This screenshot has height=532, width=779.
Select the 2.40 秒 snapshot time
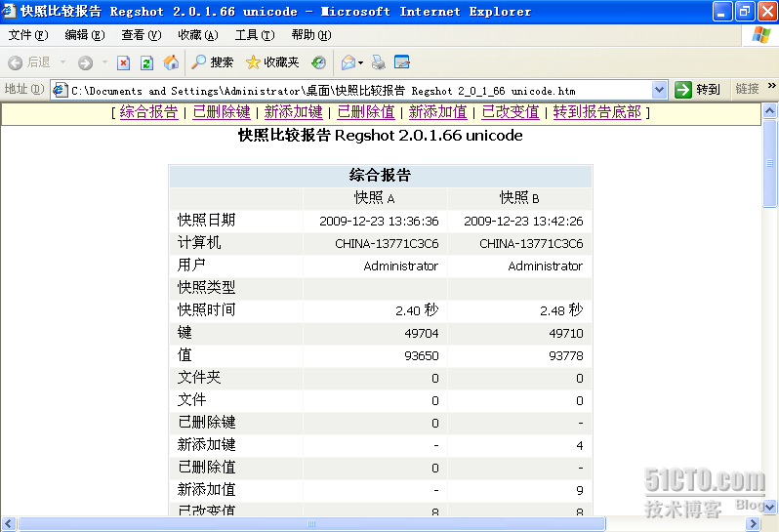pos(418,310)
